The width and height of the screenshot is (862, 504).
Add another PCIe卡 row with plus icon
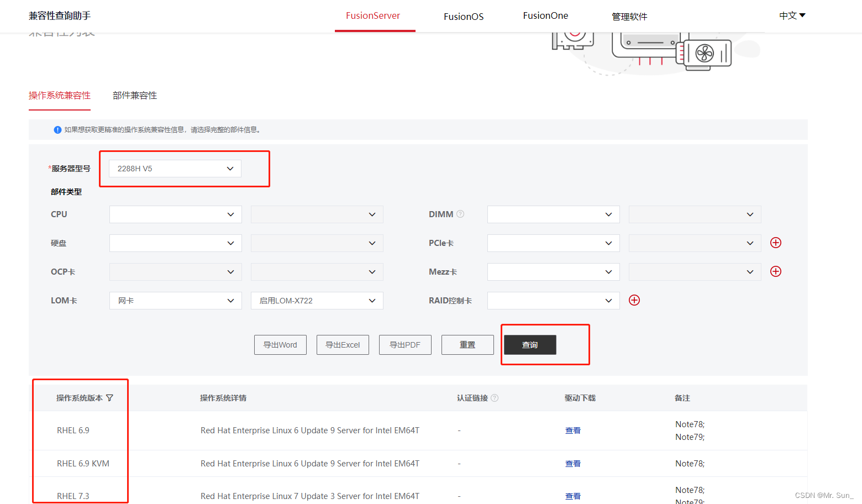[776, 243]
